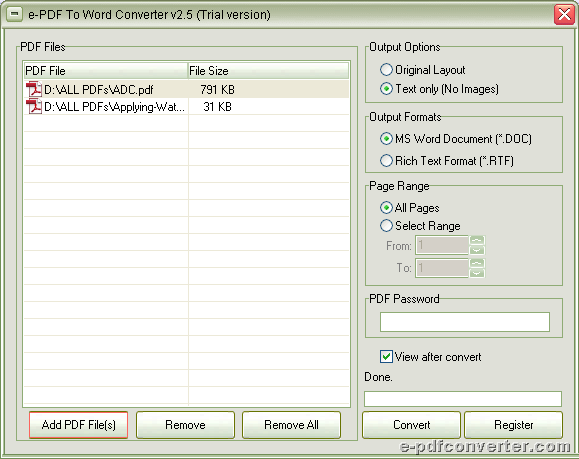Select Original Layout output option

click(x=386, y=70)
